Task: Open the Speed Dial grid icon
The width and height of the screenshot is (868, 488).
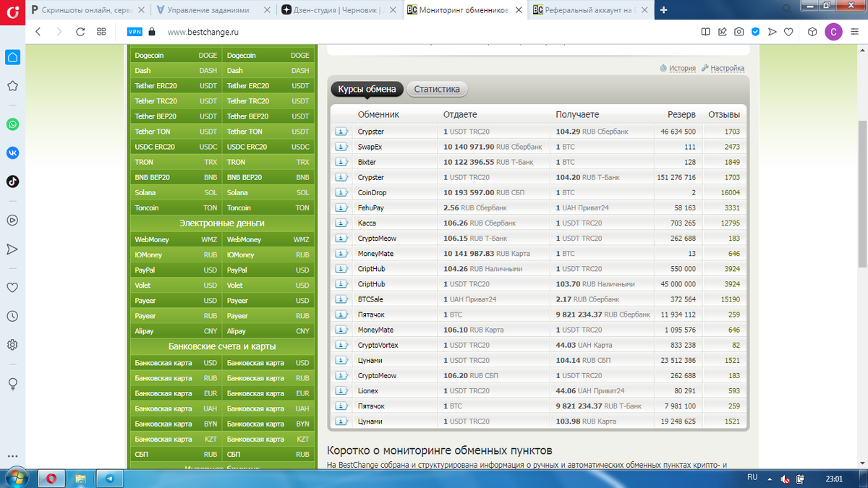Action: (101, 32)
